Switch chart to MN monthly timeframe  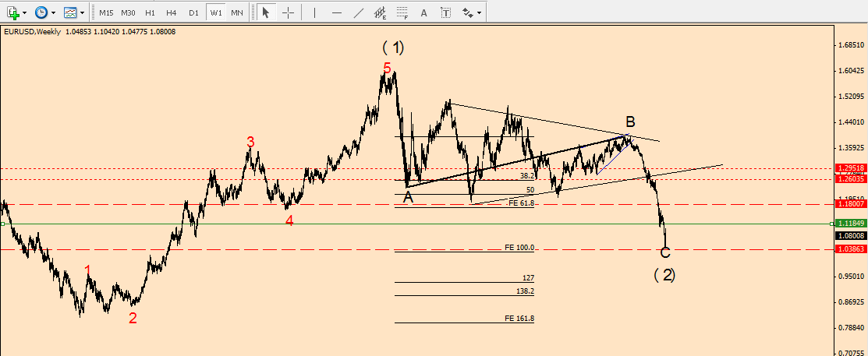coord(236,12)
